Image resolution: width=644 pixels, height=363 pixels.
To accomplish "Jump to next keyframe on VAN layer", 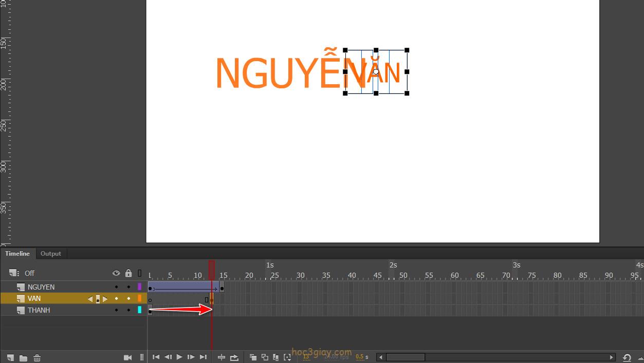I will [x=105, y=299].
